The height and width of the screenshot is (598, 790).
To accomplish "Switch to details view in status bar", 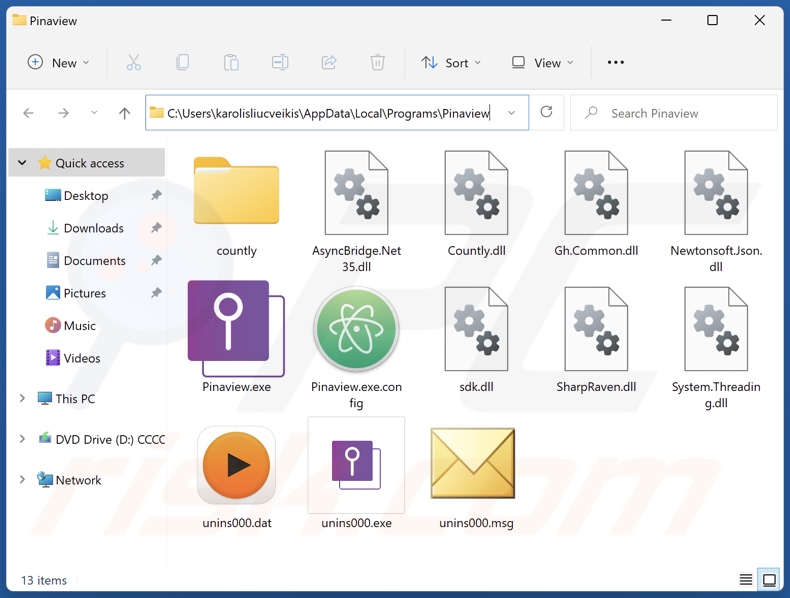I will click(x=746, y=579).
